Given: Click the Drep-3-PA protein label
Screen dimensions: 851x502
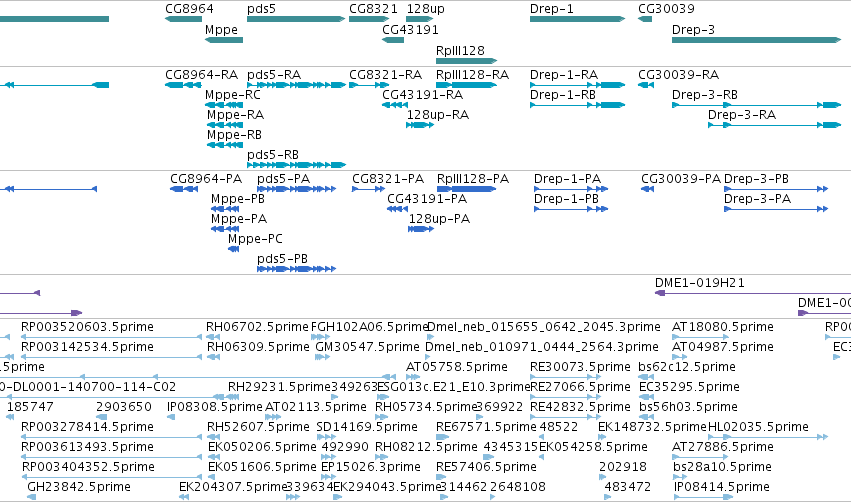Looking at the screenshot, I should click(758, 199).
